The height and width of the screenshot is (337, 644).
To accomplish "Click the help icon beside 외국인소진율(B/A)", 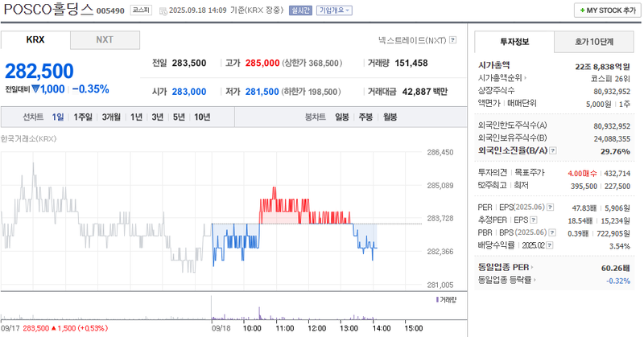I will click(x=553, y=150).
